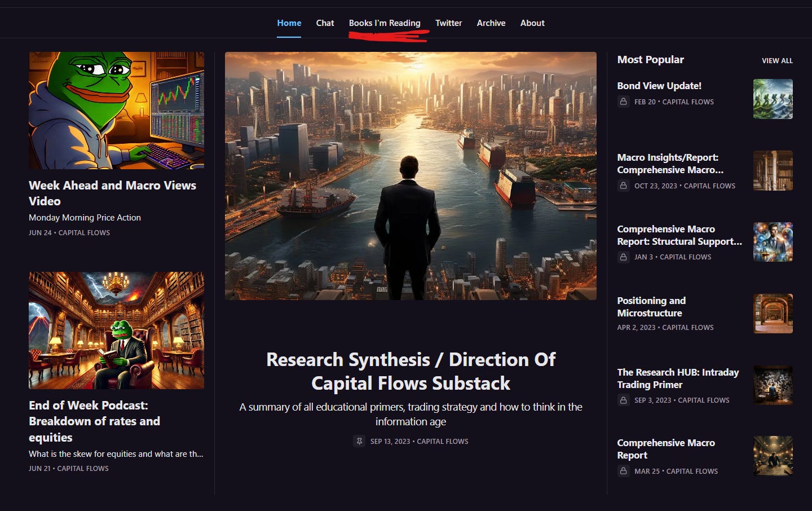Click 'APR 2, 2023 • CAPITAL FLOWS' byline
Viewport: 812px width, 511px height.
[665, 327]
